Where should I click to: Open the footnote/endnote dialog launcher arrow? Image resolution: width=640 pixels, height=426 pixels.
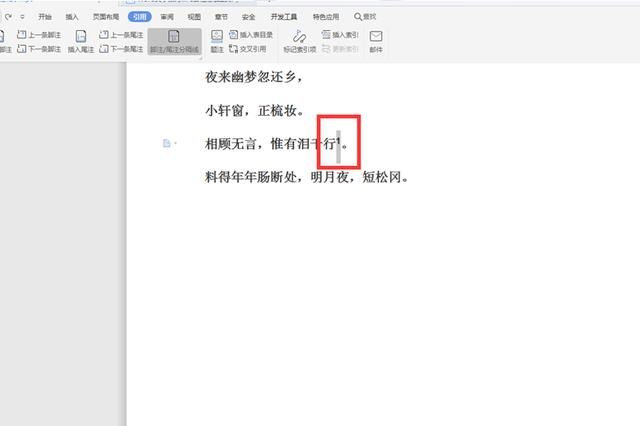[x=200, y=59]
